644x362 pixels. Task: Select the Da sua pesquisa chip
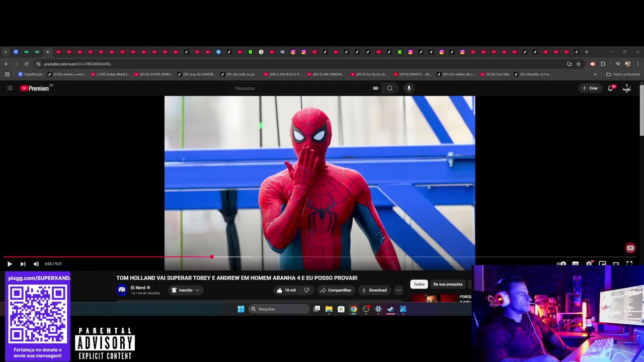pyautogui.click(x=448, y=284)
